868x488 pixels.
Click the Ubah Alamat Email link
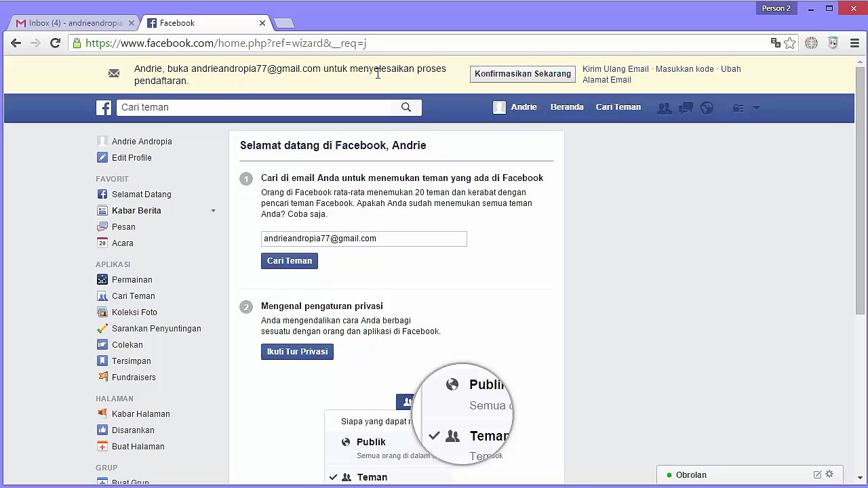coord(662,75)
